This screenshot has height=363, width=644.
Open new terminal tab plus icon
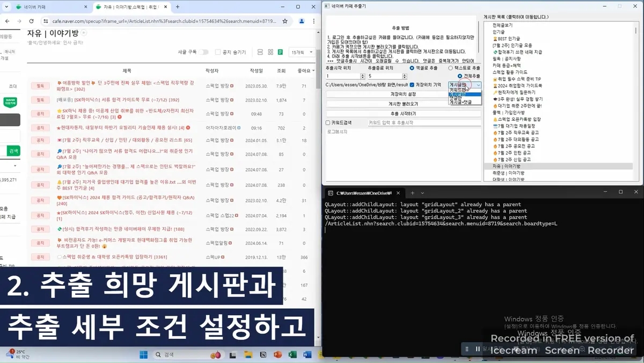coord(412,192)
